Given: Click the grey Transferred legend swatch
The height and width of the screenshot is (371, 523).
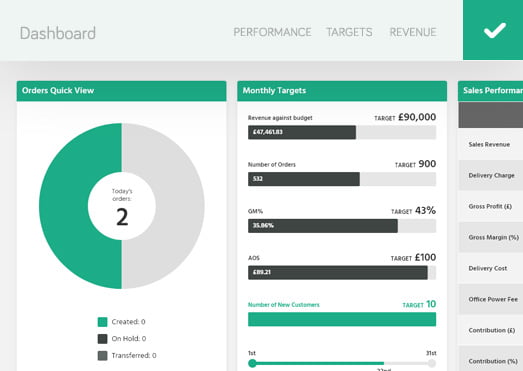Looking at the screenshot, I should [102, 356].
